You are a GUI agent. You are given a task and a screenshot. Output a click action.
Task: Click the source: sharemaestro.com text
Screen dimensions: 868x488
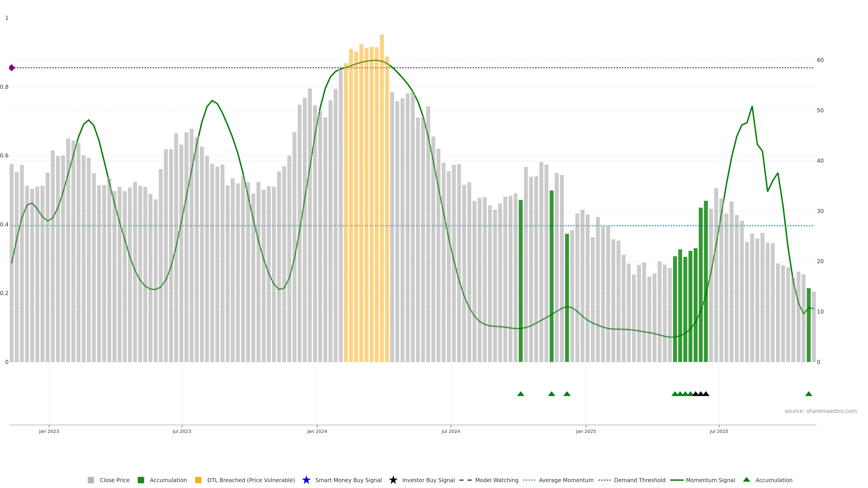[x=821, y=411]
